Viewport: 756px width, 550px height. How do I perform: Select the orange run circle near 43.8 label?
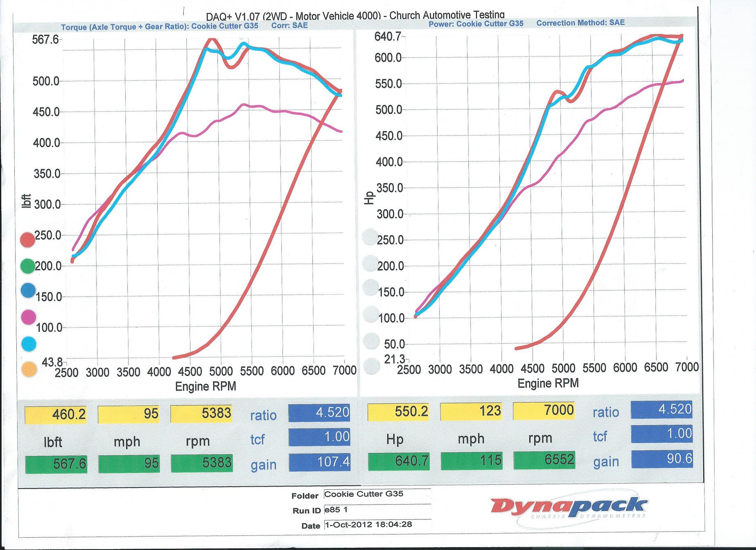pyautogui.click(x=28, y=369)
